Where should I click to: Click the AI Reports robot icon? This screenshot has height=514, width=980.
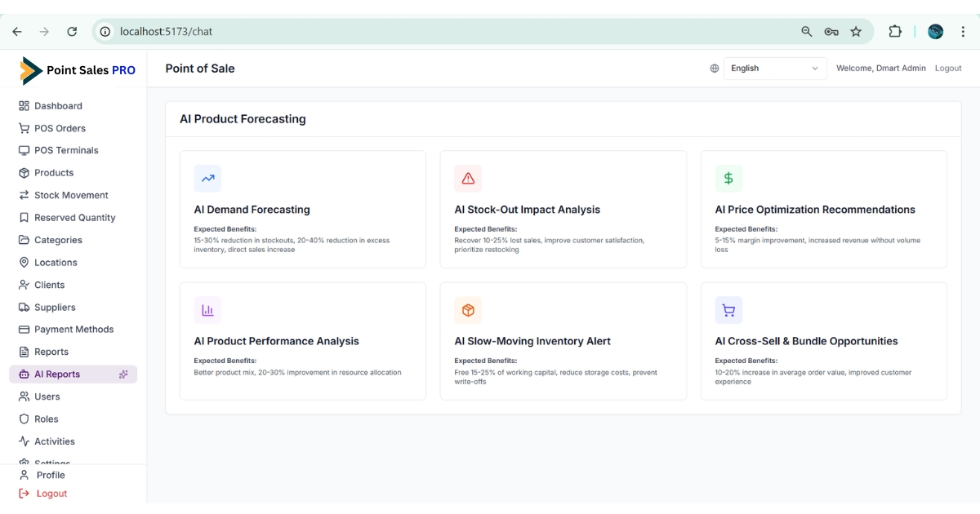[24, 374]
